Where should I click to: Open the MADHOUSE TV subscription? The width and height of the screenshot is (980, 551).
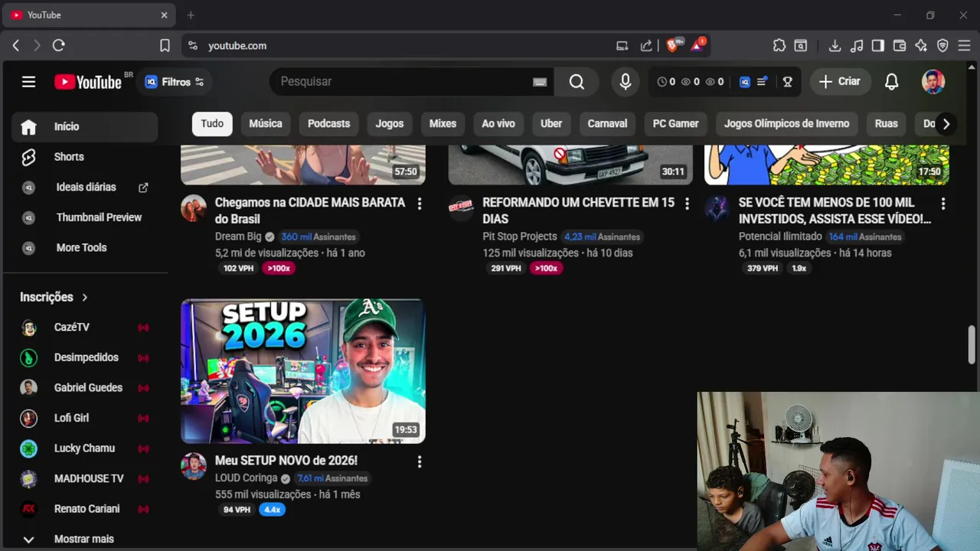click(x=84, y=478)
